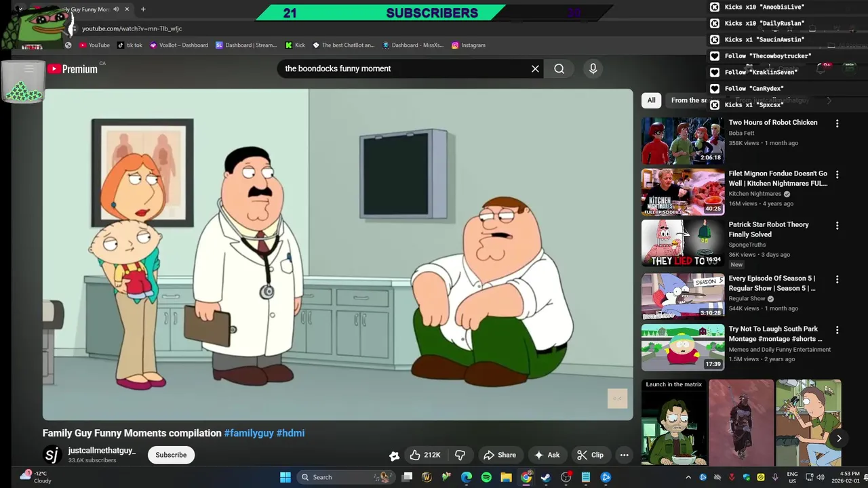The image size is (868, 488).
Task: Play Two Hours of Robot Chicken thumbnail
Action: pyautogui.click(x=683, y=141)
